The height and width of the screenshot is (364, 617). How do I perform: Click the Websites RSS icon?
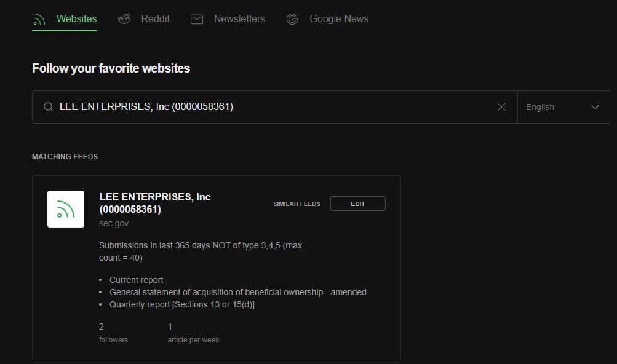(39, 19)
